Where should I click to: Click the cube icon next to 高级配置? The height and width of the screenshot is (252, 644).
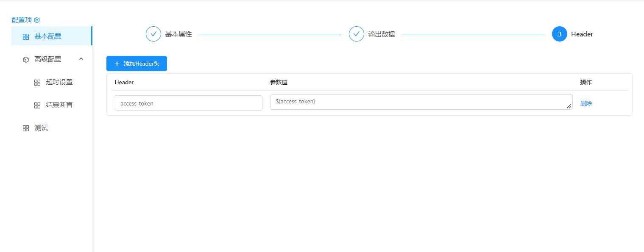[26, 60]
